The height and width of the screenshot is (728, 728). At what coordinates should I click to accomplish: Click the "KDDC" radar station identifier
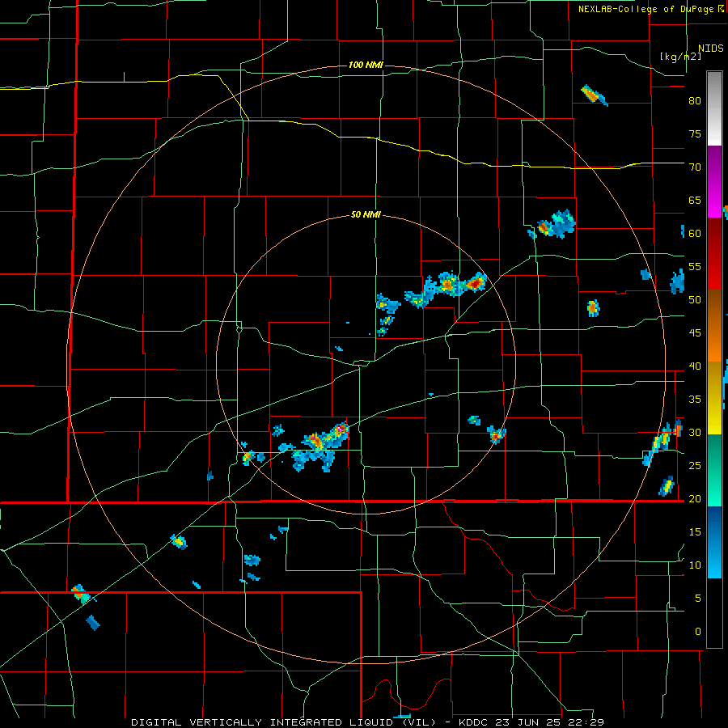pos(473,722)
